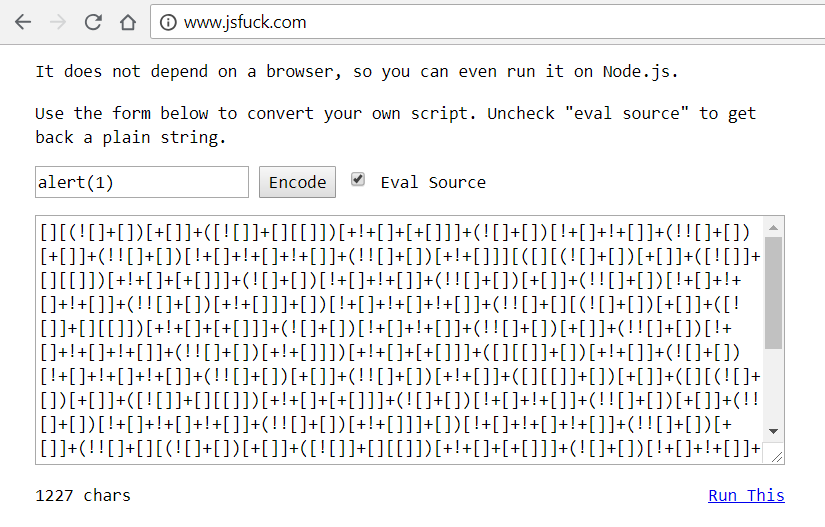Viewport: 825px width, 527px height.
Task: Click the browser forward arrow
Action: [57, 22]
